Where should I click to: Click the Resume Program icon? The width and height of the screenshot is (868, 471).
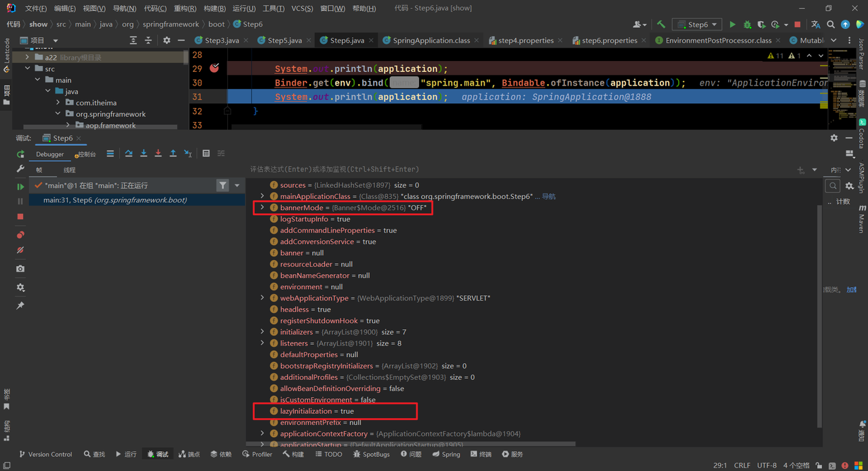click(20, 187)
